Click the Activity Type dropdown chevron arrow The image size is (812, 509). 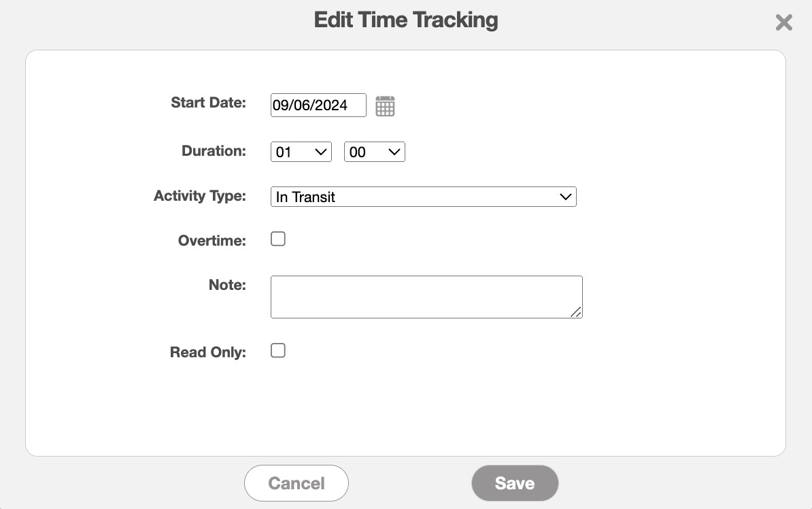(x=565, y=197)
